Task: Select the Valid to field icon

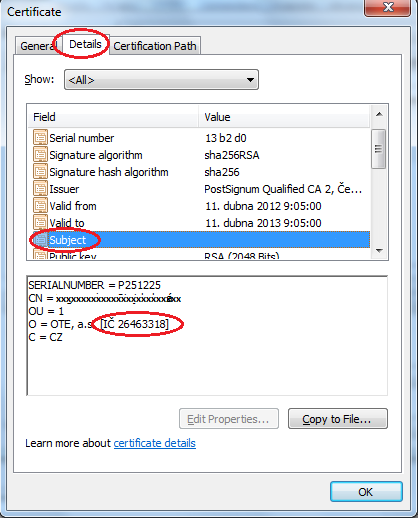Action: pos(40,223)
